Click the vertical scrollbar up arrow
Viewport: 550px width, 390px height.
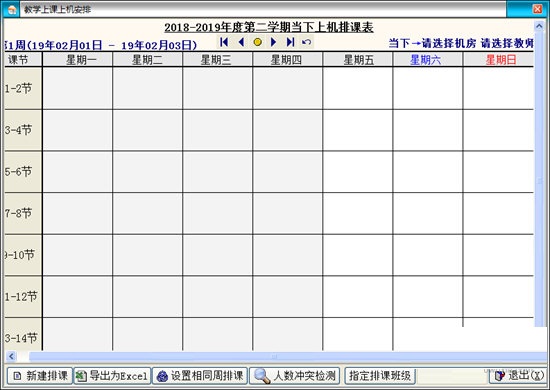pos(539,26)
